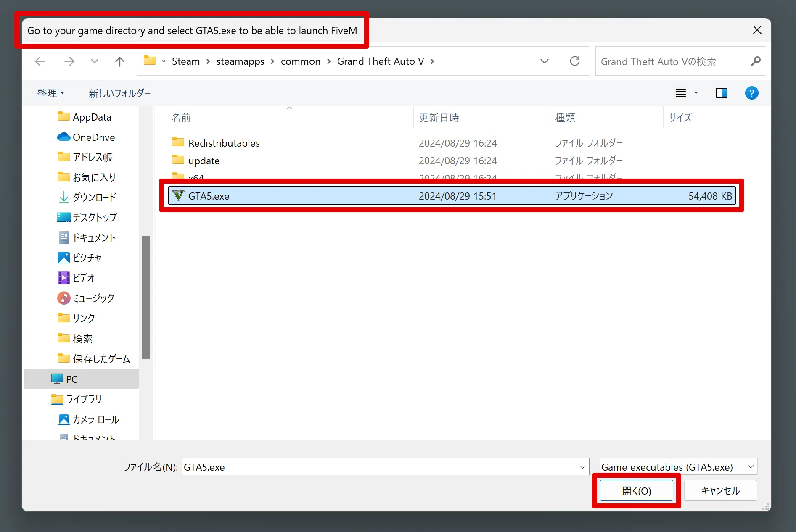Image resolution: width=796 pixels, height=532 pixels.
Task: Click the search magnifier icon
Action: (756, 61)
